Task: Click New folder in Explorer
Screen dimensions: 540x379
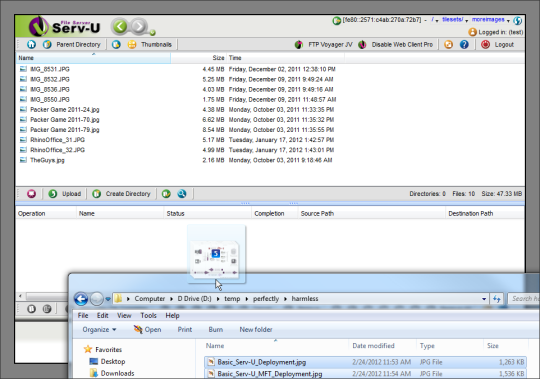Action: 256,330
